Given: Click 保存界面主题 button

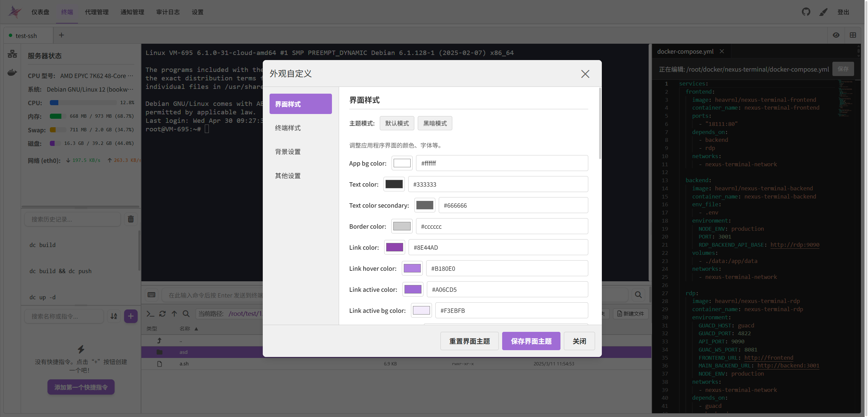Looking at the screenshot, I should [x=531, y=341].
